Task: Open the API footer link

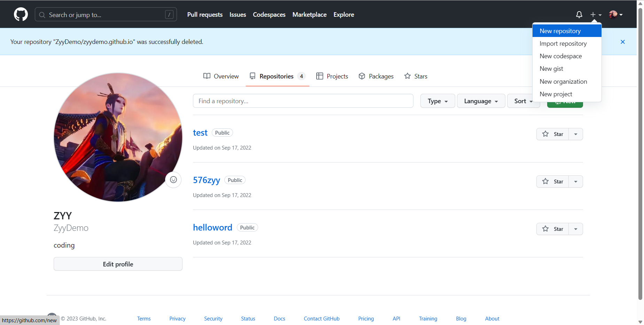Action: pyautogui.click(x=396, y=319)
